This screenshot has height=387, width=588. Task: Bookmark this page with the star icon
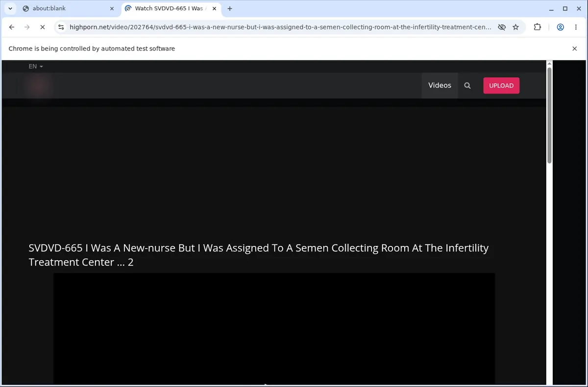point(515,27)
